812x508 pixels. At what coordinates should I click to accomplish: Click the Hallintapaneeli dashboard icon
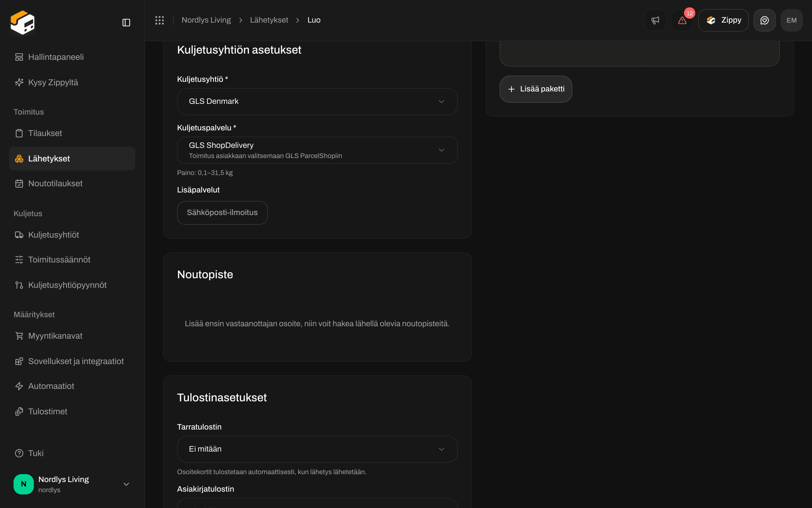pyautogui.click(x=19, y=57)
